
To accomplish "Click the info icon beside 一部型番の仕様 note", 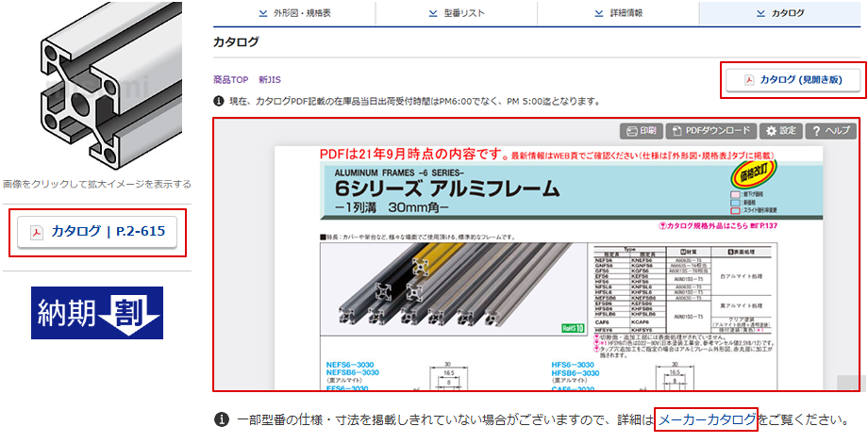I will [x=222, y=419].
